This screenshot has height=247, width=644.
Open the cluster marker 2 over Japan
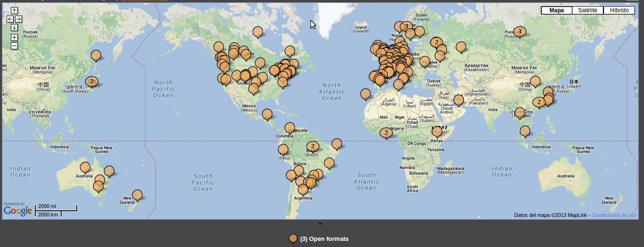tap(91, 81)
